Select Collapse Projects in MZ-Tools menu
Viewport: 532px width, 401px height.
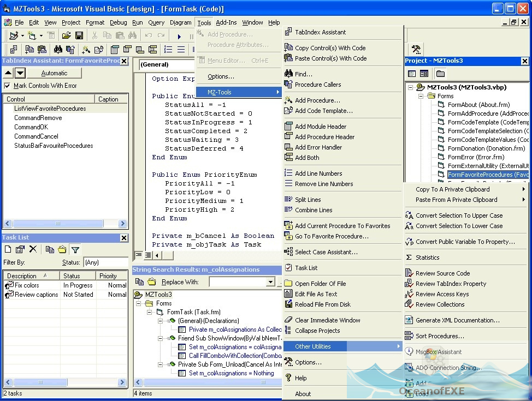coord(342,331)
